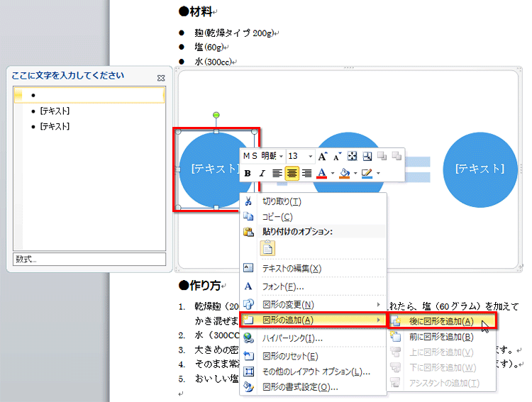Open フォント(F)... dialog entry
The image size is (532, 402).
(x=313, y=286)
